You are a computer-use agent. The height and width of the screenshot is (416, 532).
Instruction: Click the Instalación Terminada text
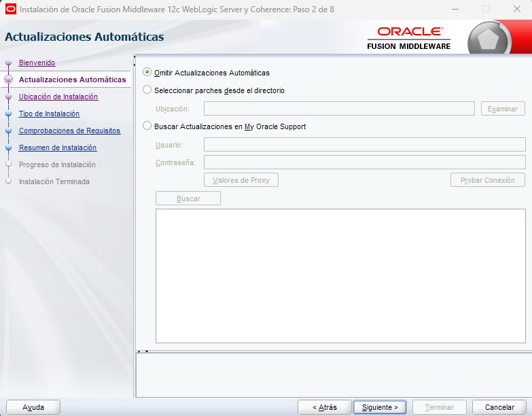pyautogui.click(x=54, y=181)
